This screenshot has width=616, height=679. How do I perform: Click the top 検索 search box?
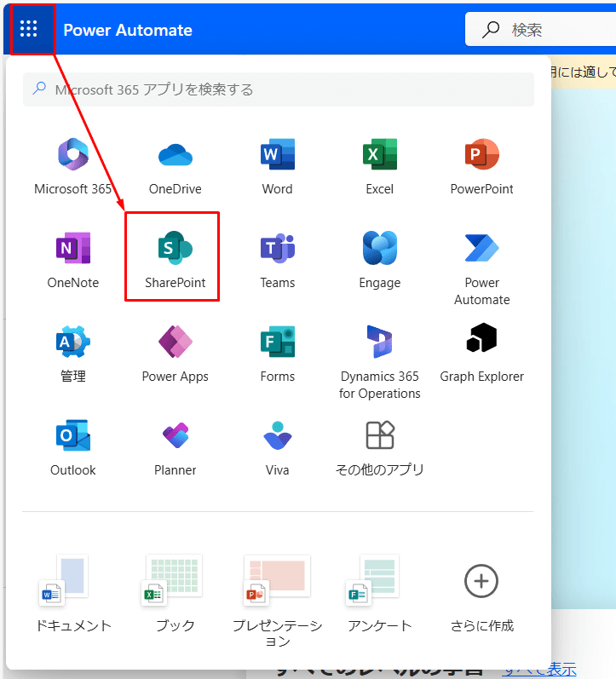(541, 30)
